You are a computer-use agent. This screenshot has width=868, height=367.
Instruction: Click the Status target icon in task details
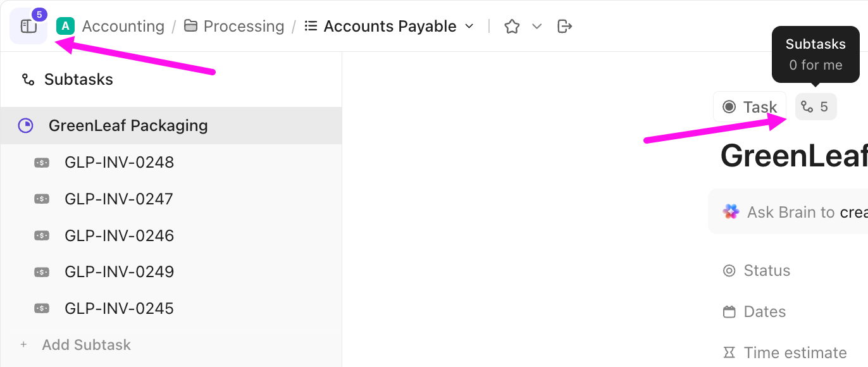730,271
